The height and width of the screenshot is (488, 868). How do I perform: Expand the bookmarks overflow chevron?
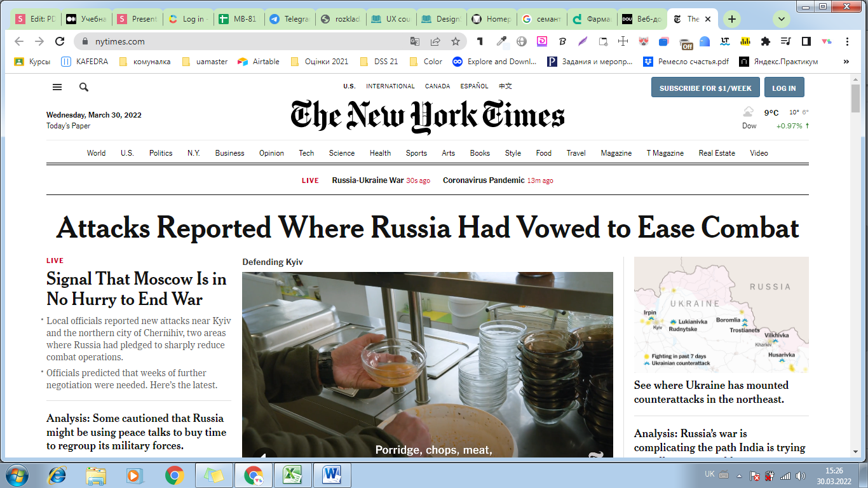point(846,62)
